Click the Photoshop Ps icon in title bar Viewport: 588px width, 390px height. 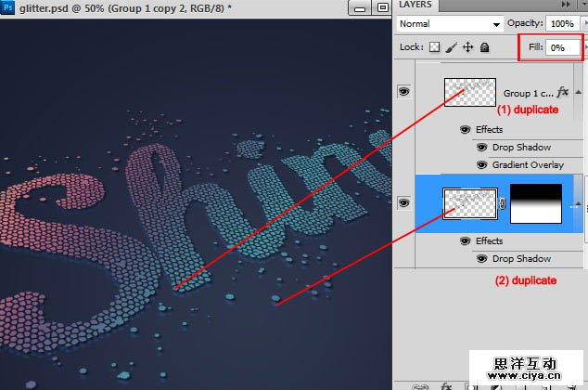click(x=7, y=7)
